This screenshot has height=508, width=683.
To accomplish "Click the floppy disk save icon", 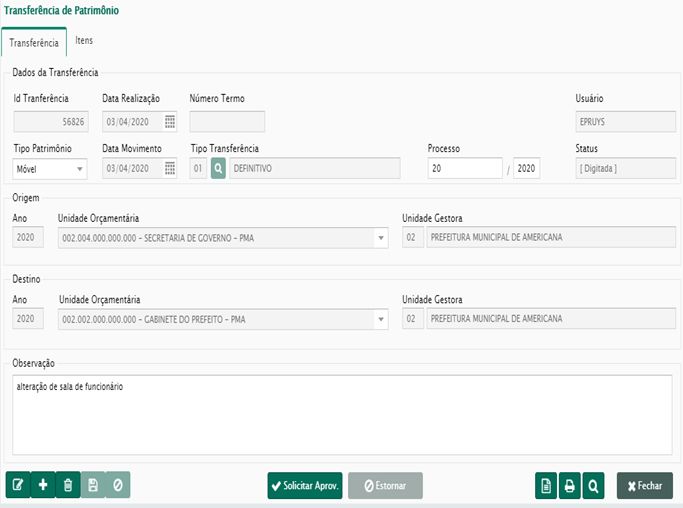I will (93, 485).
